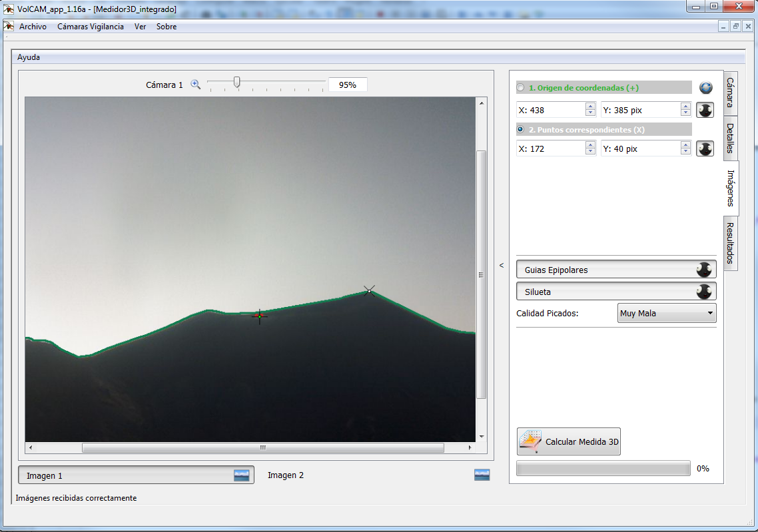Decrease the Y: 385 pix value

click(685, 113)
